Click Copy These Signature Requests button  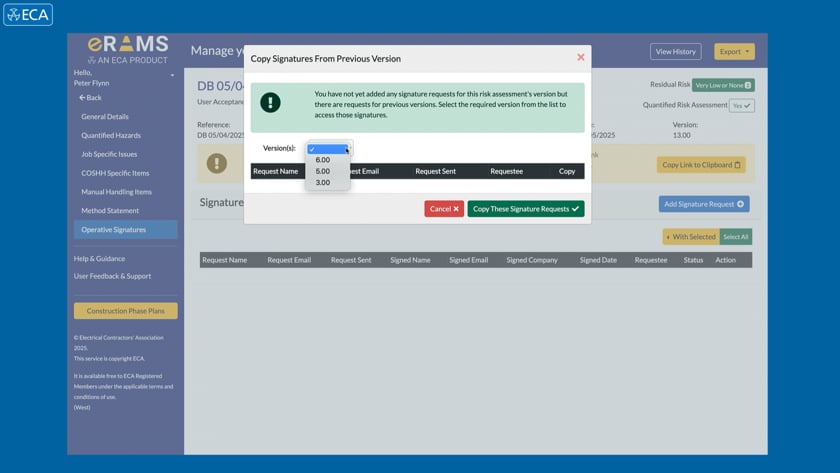(526, 209)
